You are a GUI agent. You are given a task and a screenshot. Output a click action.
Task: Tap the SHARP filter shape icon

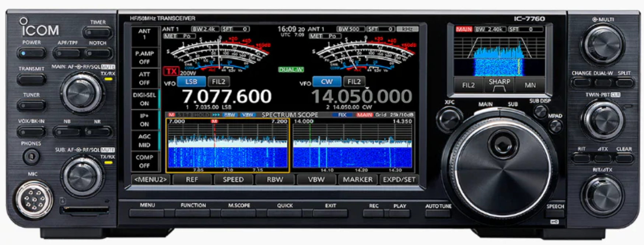[499, 85]
